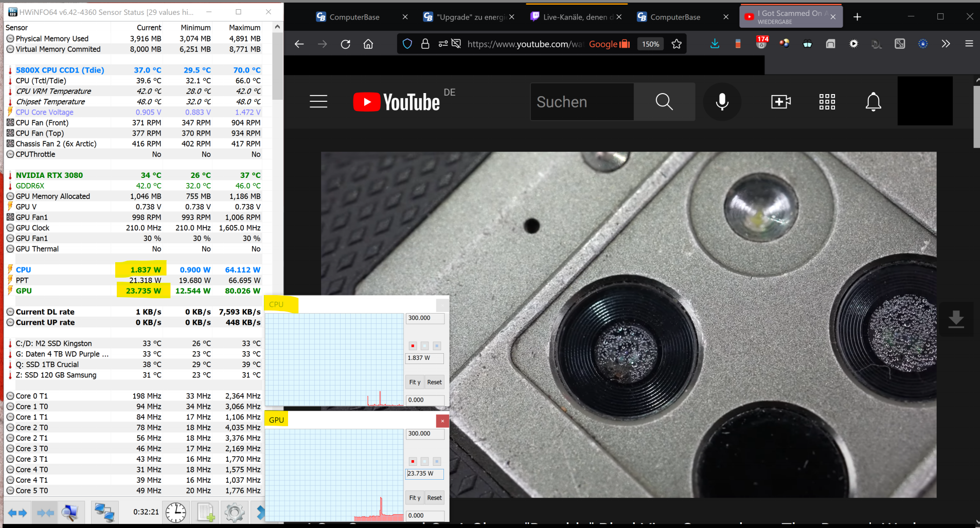Open the YouTube apps grid
The image size is (980, 528).
[827, 102]
